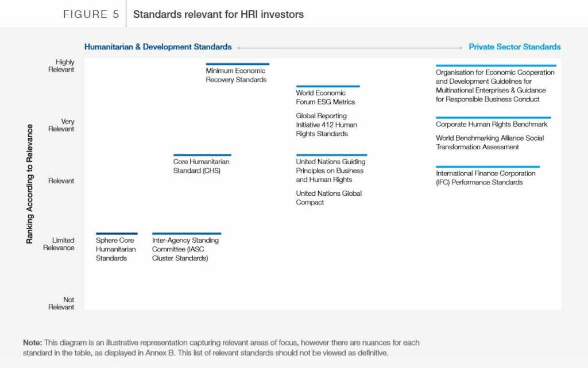Click the Ranking According to Relevance axis title
The image size is (588, 368).
(x=30, y=184)
